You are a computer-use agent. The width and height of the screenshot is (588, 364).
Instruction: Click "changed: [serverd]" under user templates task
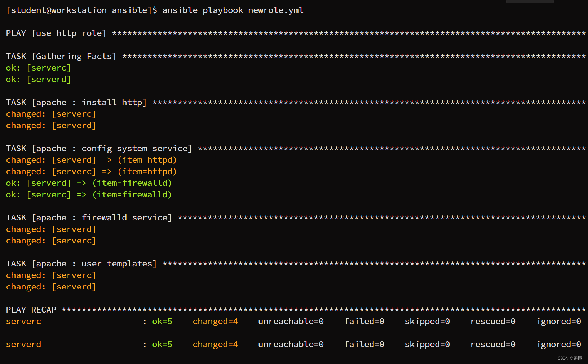tap(51, 287)
